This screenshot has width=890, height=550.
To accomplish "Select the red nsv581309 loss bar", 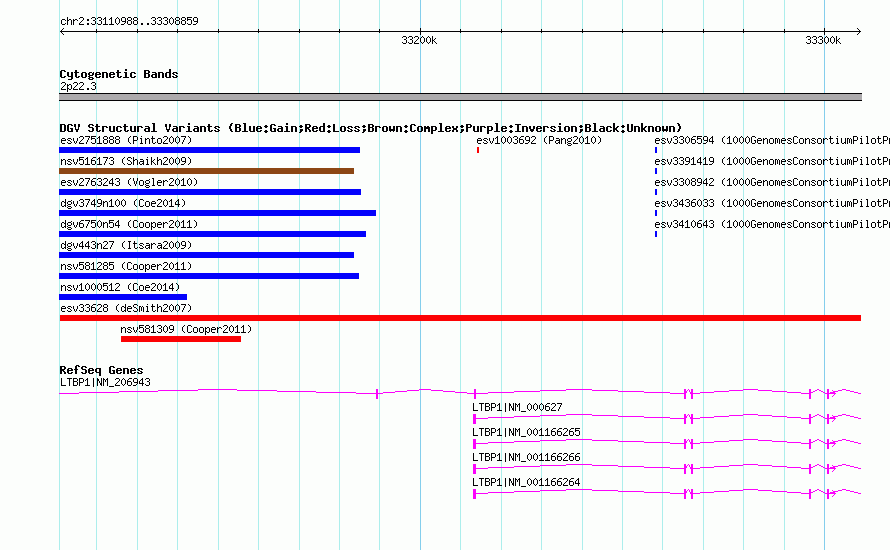I will coord(181,339).
